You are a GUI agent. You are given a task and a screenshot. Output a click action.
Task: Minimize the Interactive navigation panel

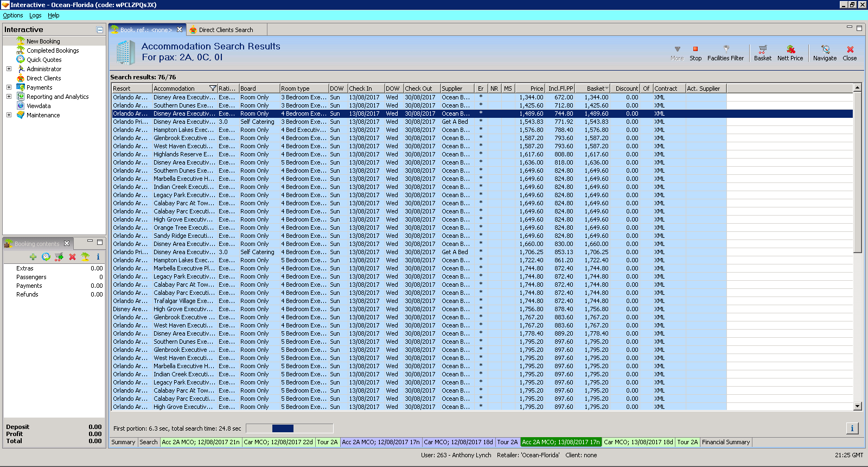[100, 30]
